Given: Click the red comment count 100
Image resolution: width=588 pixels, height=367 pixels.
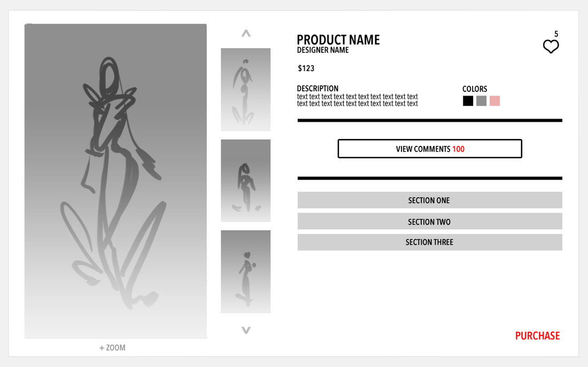Looking at the screenshot, I should pos(458,149).
